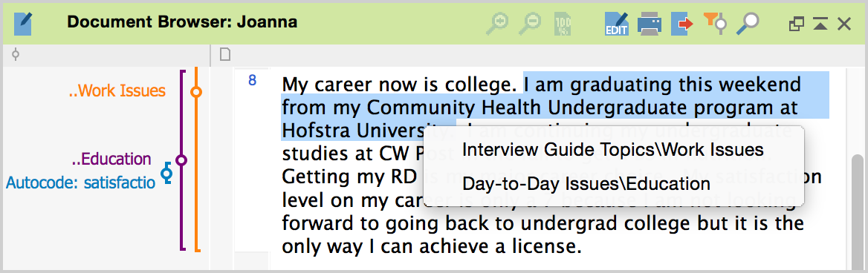Click the vertical scrollbar thumb
The width and height of the screenshot is (868, 273).
(858, 211)
